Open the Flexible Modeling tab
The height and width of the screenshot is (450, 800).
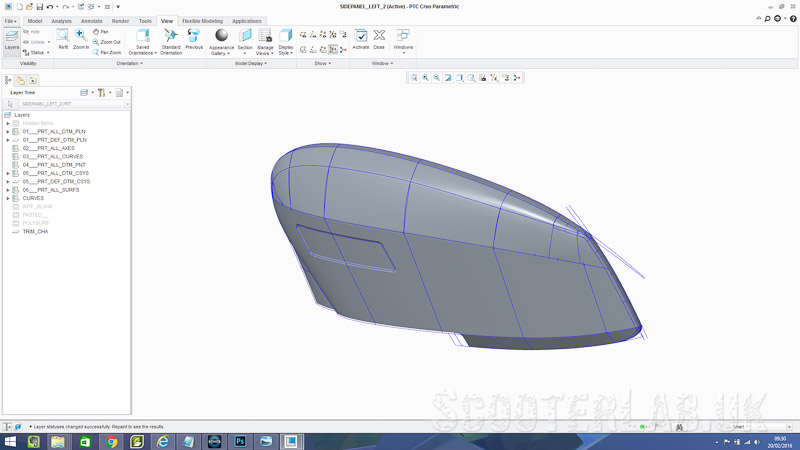[203, 21]
